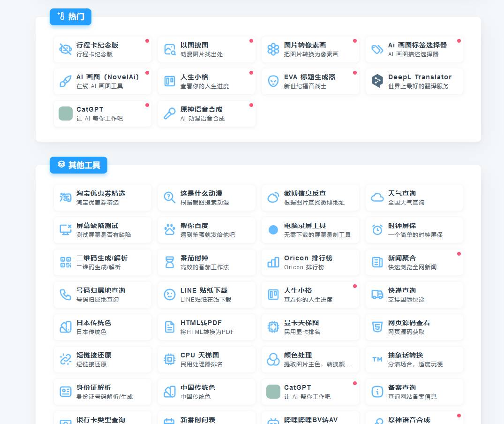Screen dimensions: 504x424
Task: Click the 查询网站备案信息 description text
Action: pyautogui.click(x=413, y=397)
